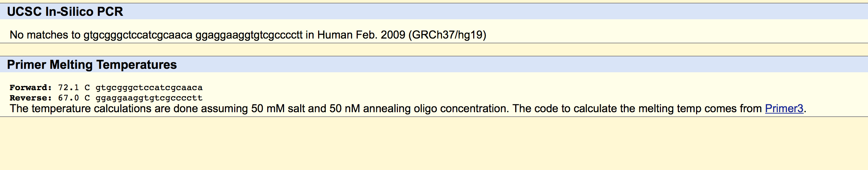Click the "C" unit after 72.1
This screenshot has height=170, width=868.
[x=87, y=87]
